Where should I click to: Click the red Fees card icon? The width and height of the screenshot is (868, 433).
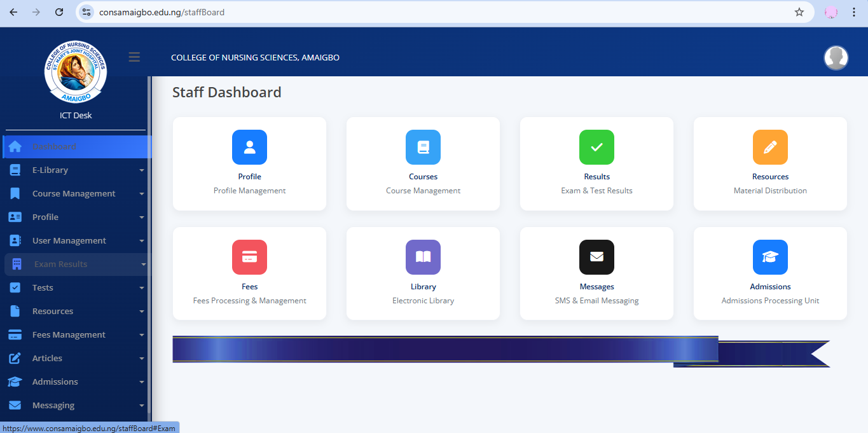(249, 257)
